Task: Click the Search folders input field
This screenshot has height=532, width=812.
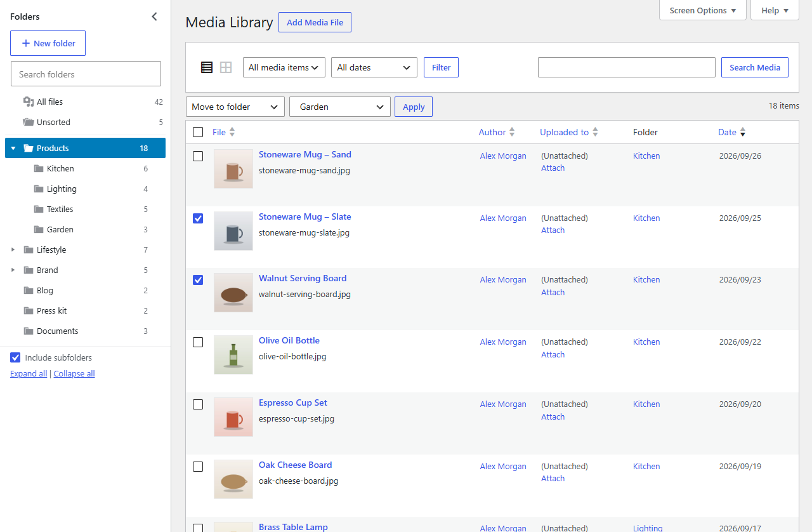Action: (86, 74)
